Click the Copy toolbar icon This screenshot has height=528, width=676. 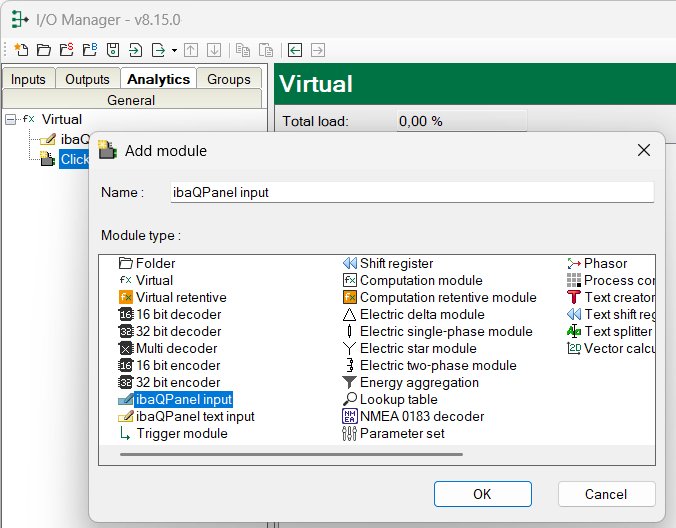(243, 50)
